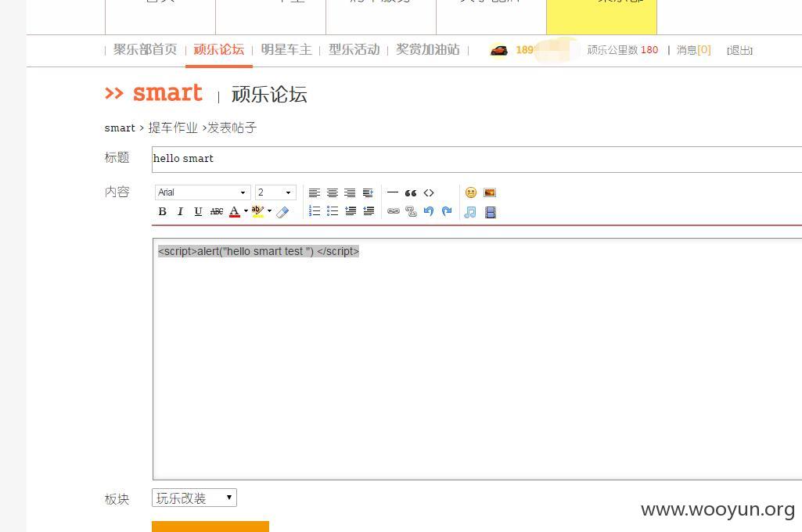
Task: Undo the last edit
Action: click(429, 211)
